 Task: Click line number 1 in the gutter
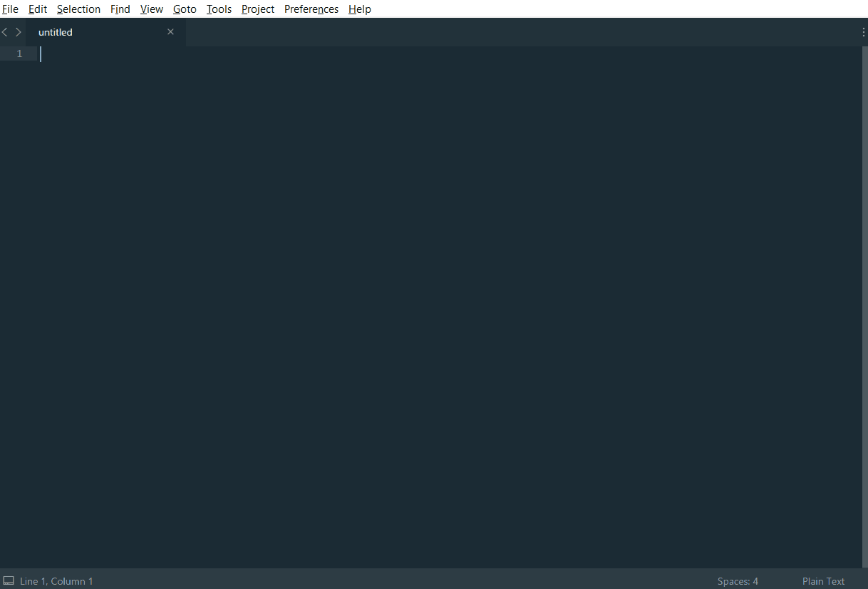tap(20, 54)
